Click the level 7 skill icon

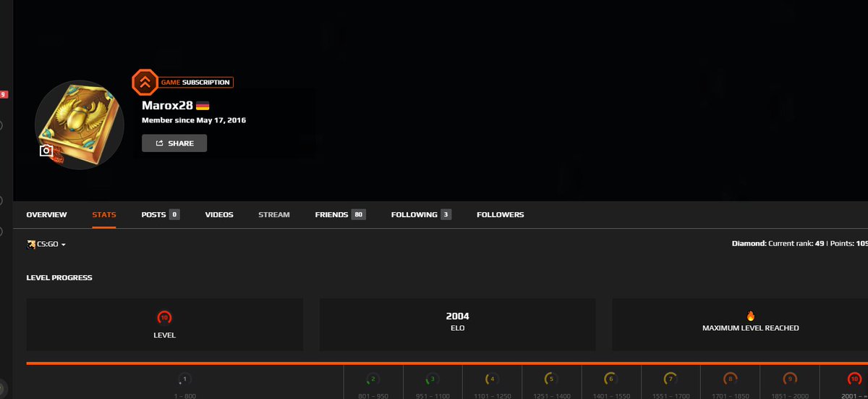[x=669, y=379]
